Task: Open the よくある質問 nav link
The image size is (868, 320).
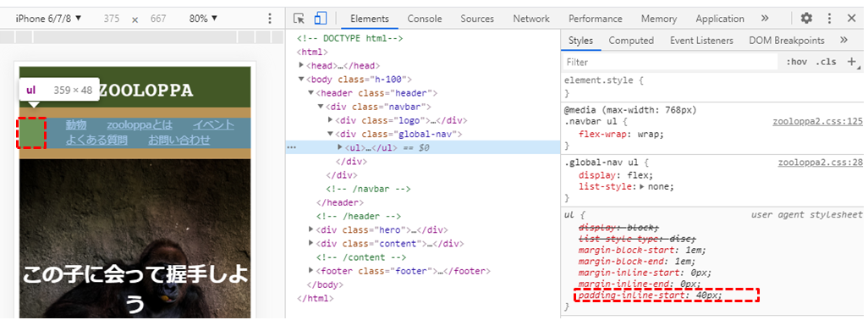Action: (96, 140)
